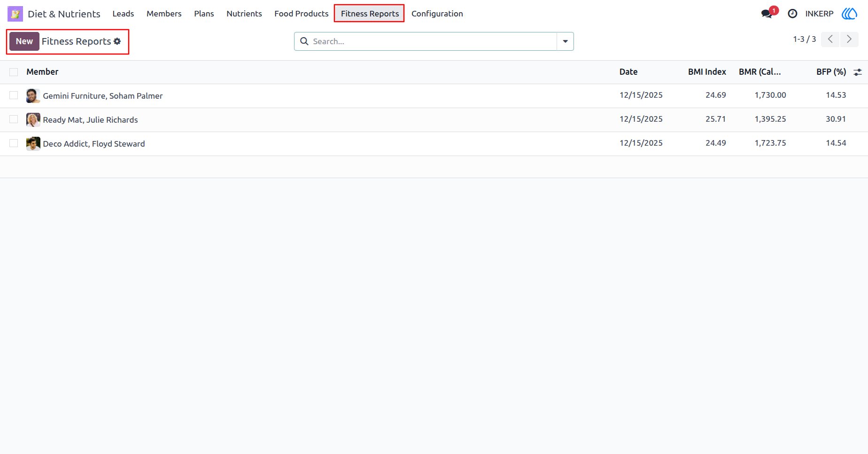Open the activities clock icon
The width and height of the screenshot is (868, 454).
tap(792, 14)
